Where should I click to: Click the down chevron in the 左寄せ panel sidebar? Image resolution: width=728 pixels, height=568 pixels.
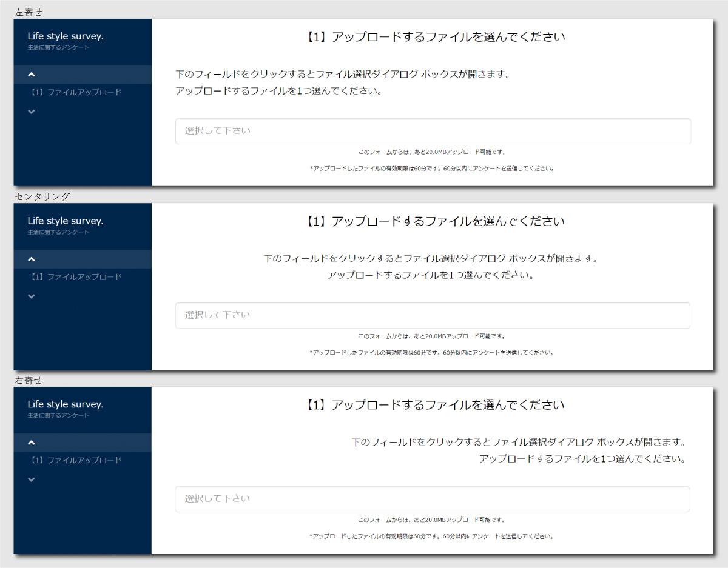32,112
